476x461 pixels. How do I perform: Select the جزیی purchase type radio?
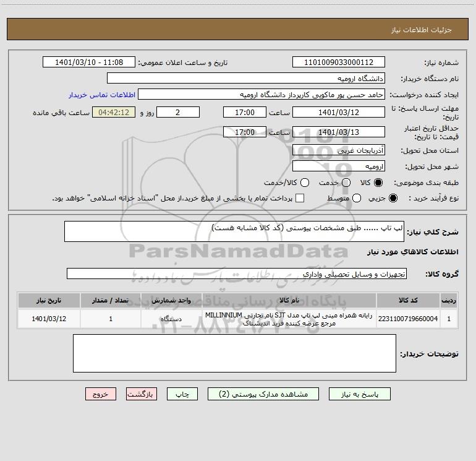click(393, 198)
